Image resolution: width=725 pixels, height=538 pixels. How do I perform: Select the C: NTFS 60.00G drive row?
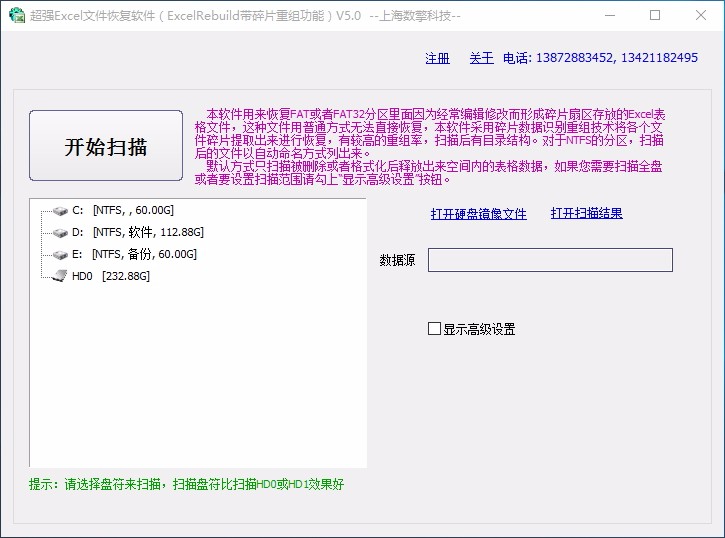click(x=123, y=210)
